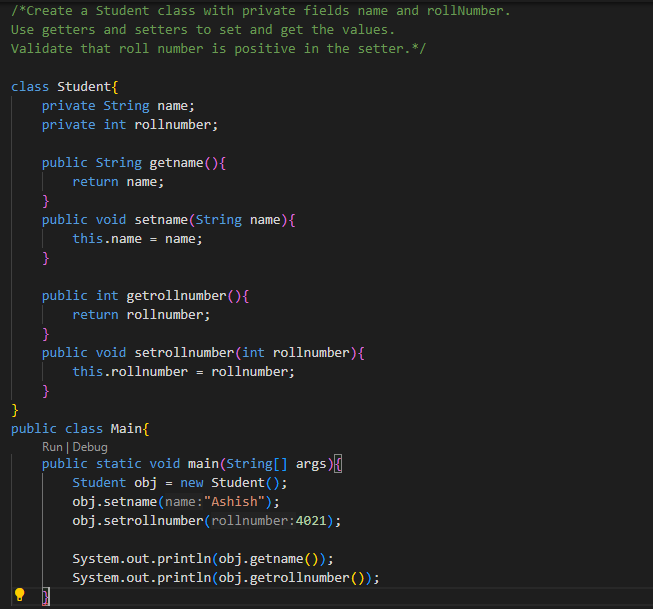Click "public class Main{" line
Viewport: 653px width, 609px height.
click(x=80, y=429)
